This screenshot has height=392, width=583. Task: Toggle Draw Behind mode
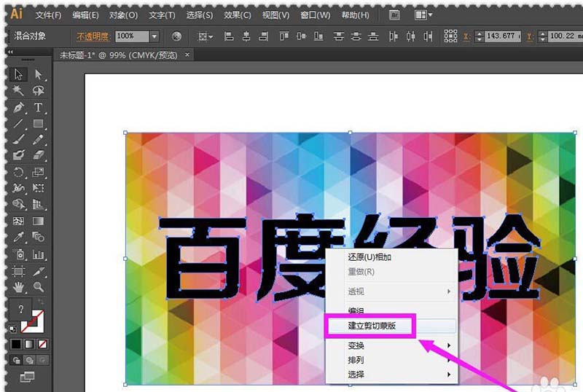pyautogui.click(x=30, y=360)
